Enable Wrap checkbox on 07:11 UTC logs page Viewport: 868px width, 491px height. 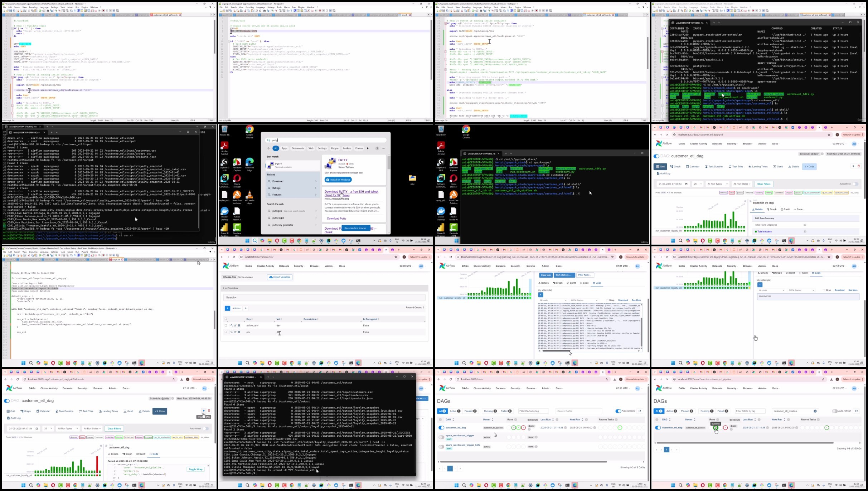pyautogui.click(x=607, y=300)
